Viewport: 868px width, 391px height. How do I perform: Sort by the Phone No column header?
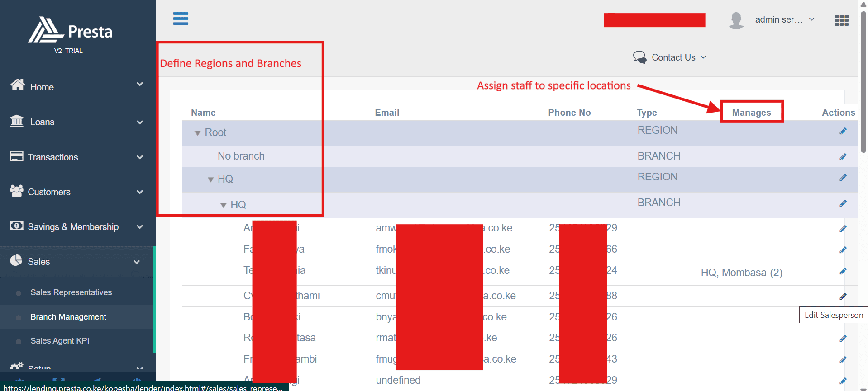pyautogui.click(x=569, y=113)
